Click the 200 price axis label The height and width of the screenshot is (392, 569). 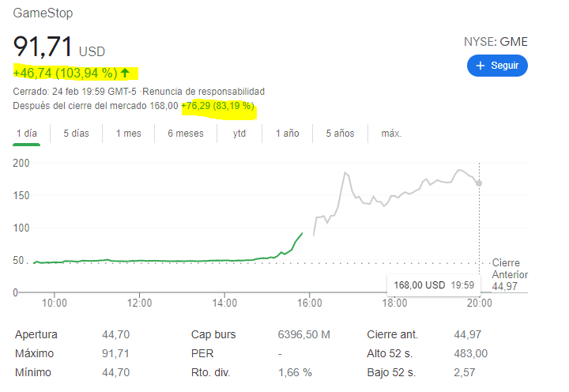pos(21,164)
